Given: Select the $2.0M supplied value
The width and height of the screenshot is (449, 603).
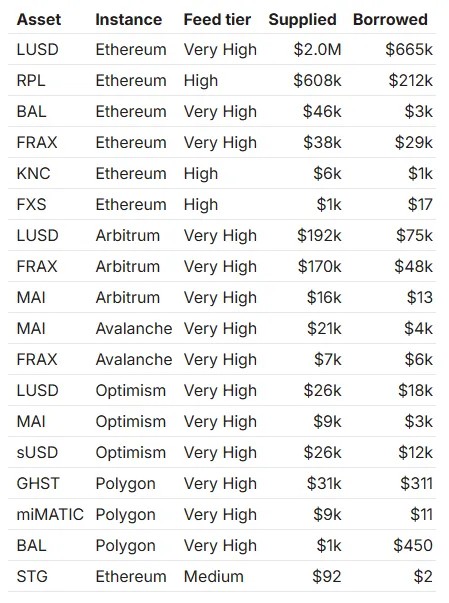Looking at the screenshot, I should click(318, 50).
